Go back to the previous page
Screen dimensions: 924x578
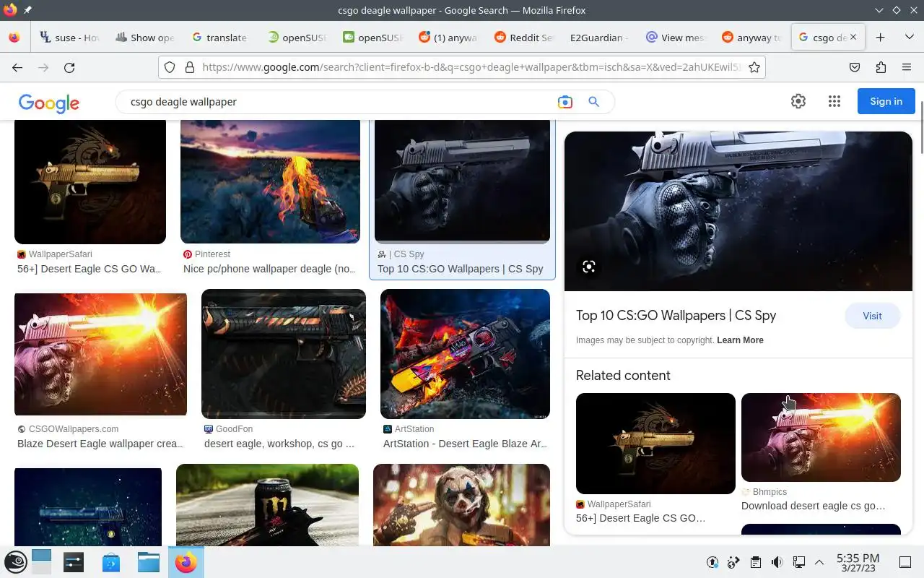coord(17,67)
